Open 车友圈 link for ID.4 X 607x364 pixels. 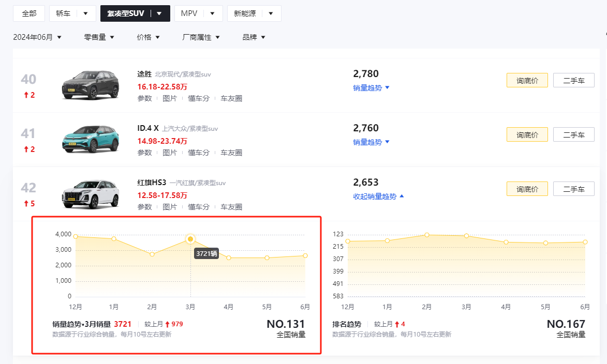pyautogui.click(x=231, y=153)
